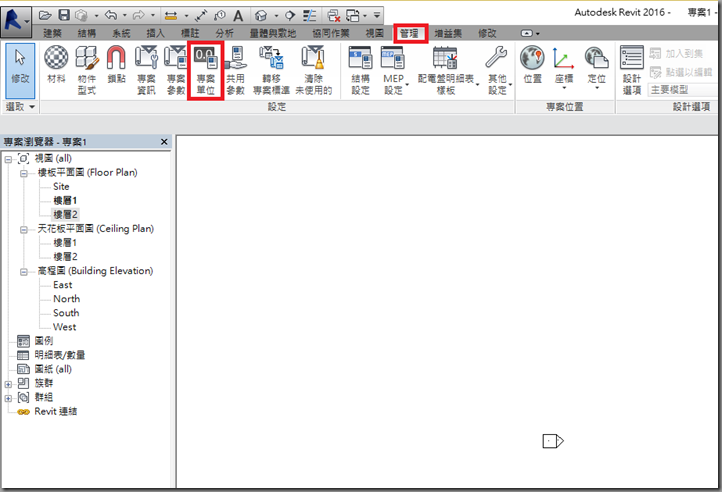This screenshot has height=492, width=722.
Task: Switch to the 管理 ribbon tab
Action: (409, 33)
